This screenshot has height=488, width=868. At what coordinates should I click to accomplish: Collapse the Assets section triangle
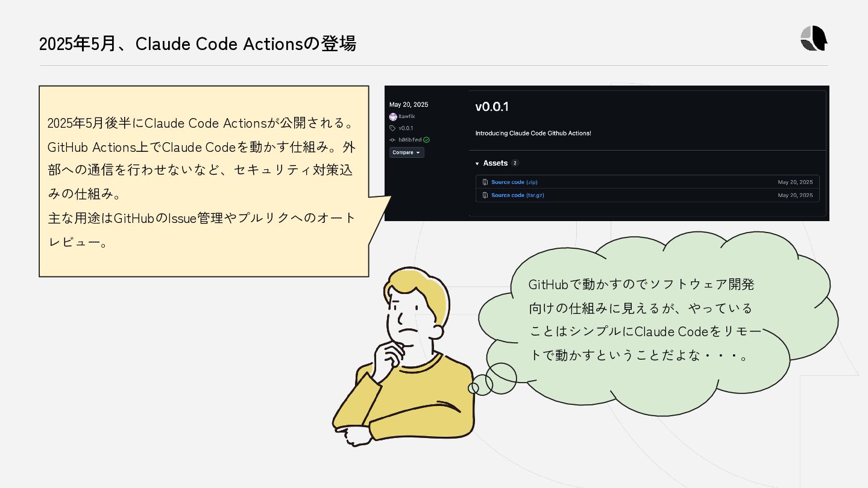click(477, 163)
